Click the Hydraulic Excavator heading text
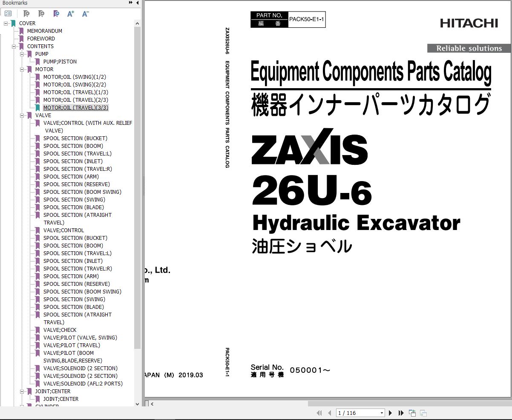This screenshot has width=512, height=420. tap(356, 222)
